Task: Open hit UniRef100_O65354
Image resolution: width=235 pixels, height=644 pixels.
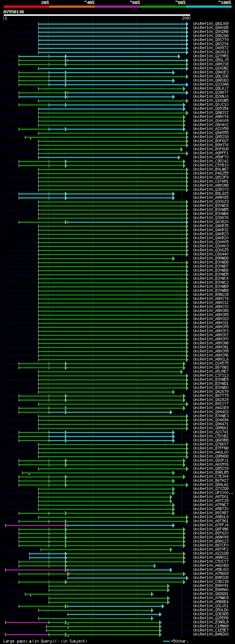Action: [211, 108]
